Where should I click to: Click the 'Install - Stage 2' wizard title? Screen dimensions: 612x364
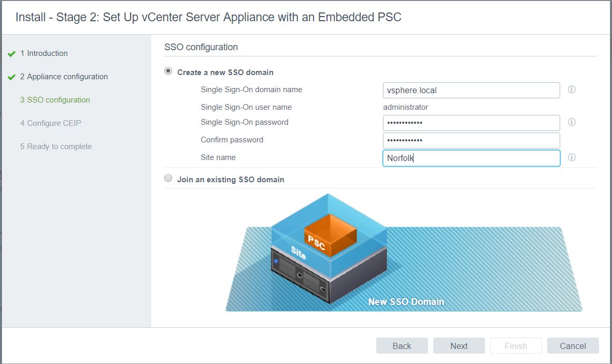208,17
